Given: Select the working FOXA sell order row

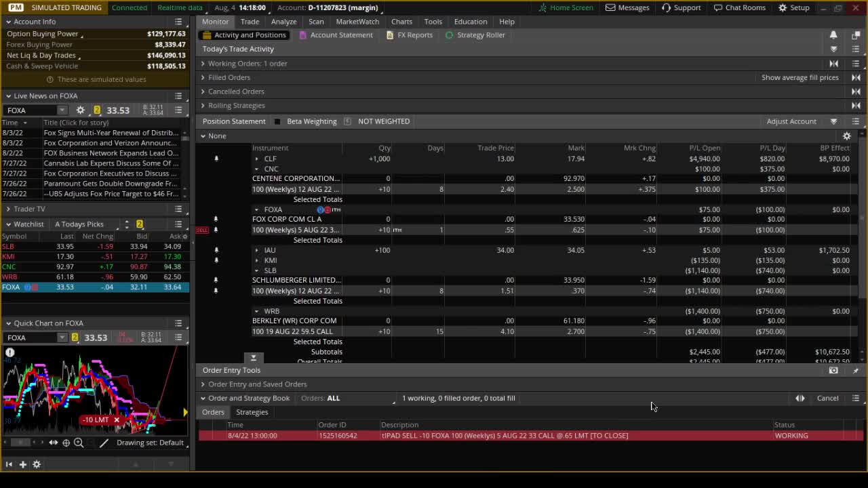Looking at the screenshot, I should tap(530, 436).
